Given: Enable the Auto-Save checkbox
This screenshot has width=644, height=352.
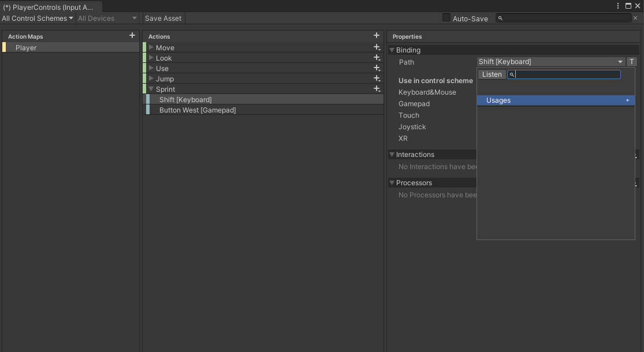Looking at the screenshot, I should [x=446, y=18].
